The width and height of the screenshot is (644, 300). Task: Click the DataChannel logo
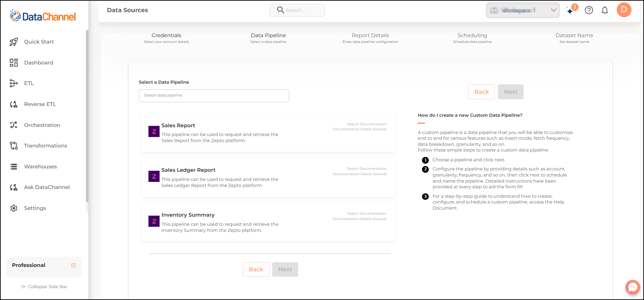point(43,16)
